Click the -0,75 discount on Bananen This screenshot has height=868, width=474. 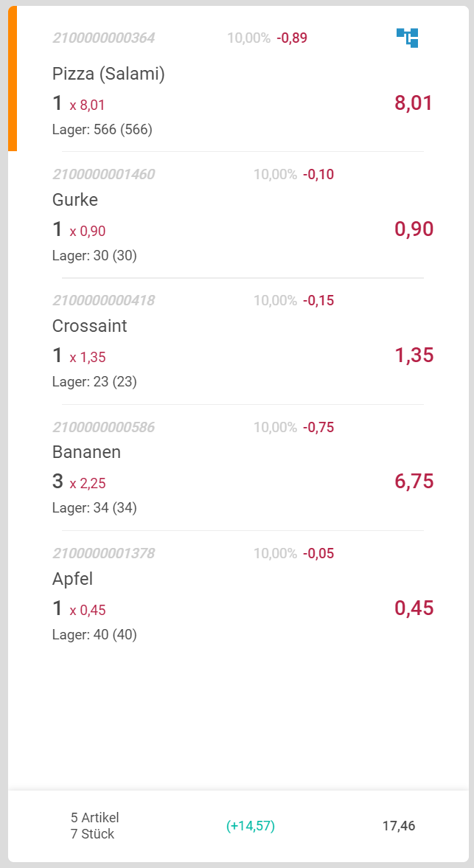pos(318,427)
